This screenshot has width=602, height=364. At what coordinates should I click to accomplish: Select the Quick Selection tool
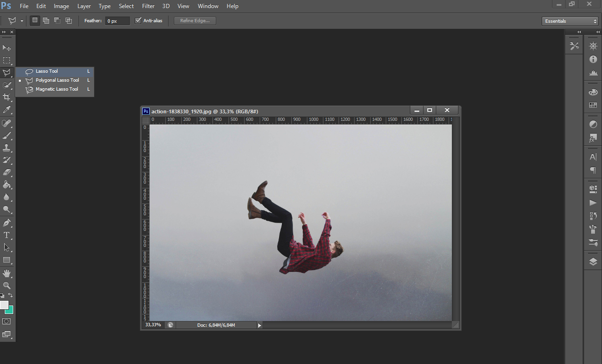[x=7, y=85]
